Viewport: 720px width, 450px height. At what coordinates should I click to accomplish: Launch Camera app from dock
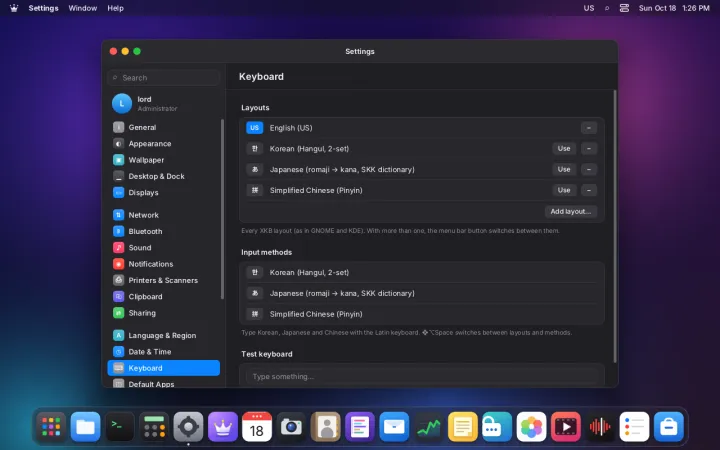[x=291, y=427]
